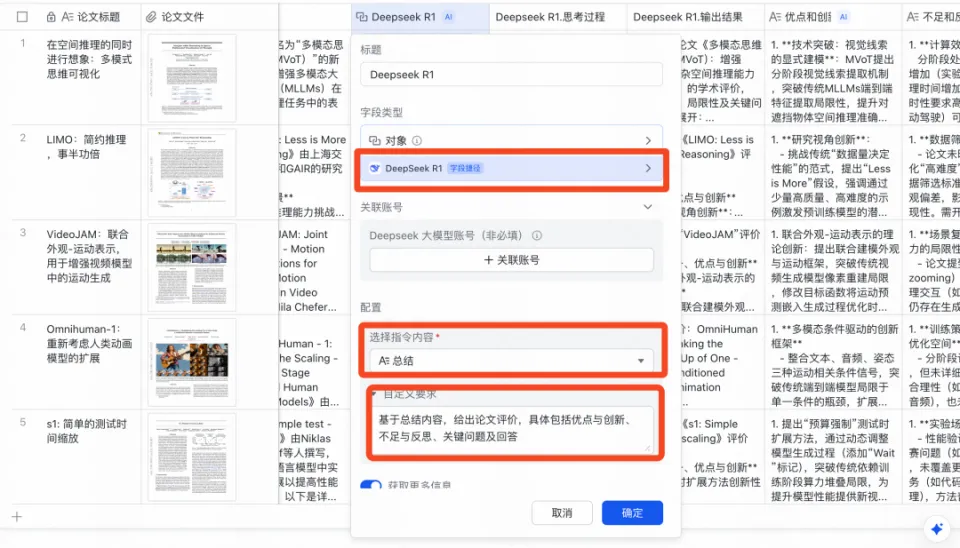
Task: Expand the chevron on the 对象 row
Action: click(x=648, y=140)
